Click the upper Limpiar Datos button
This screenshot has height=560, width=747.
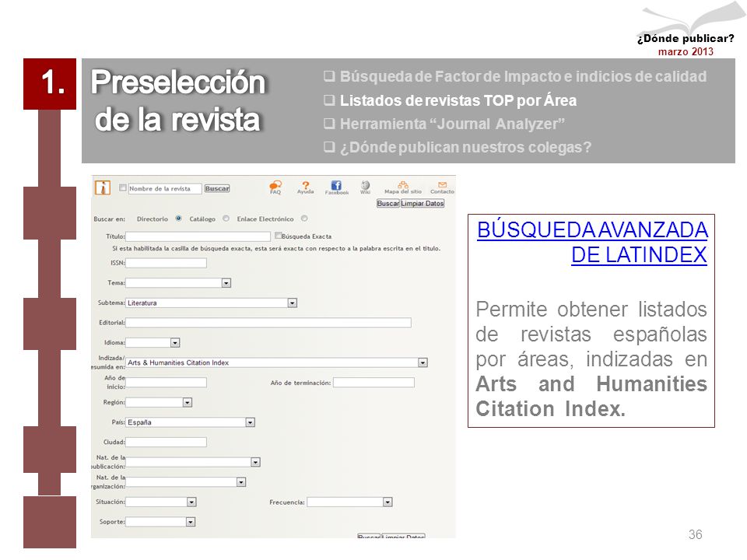coord(423,203)
